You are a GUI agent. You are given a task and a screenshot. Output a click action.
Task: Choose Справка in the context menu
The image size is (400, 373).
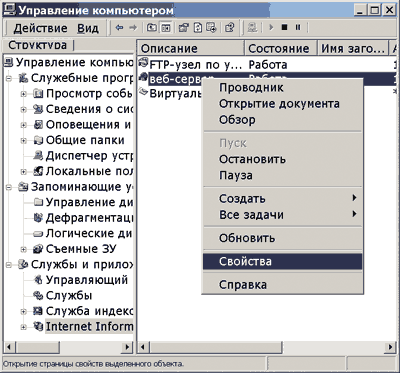(283, 285)
